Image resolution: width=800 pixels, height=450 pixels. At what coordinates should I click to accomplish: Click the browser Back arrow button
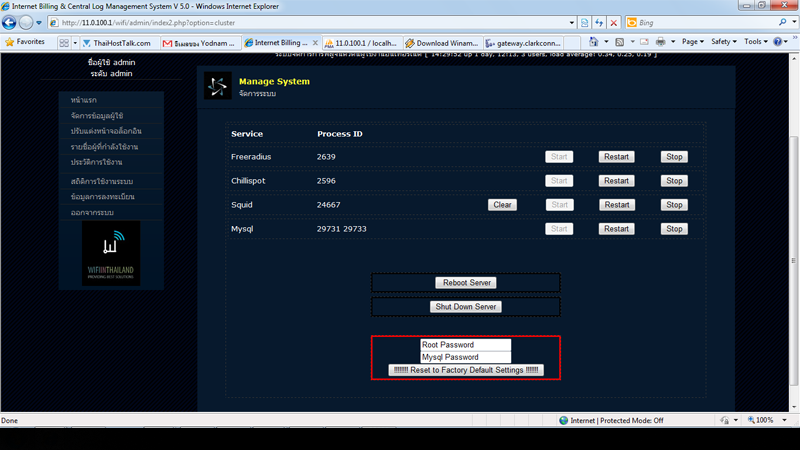click(x=9, y=22)
